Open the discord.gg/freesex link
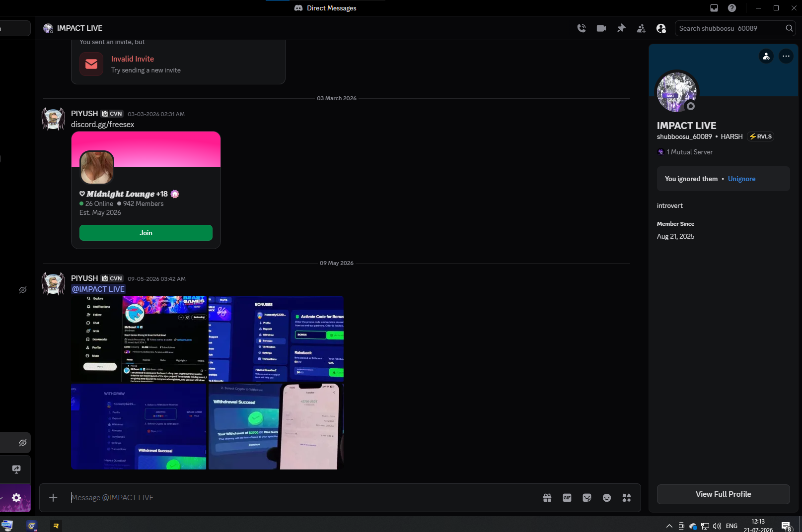The height and width of the screenshot is (532, 802). [103, 125]
